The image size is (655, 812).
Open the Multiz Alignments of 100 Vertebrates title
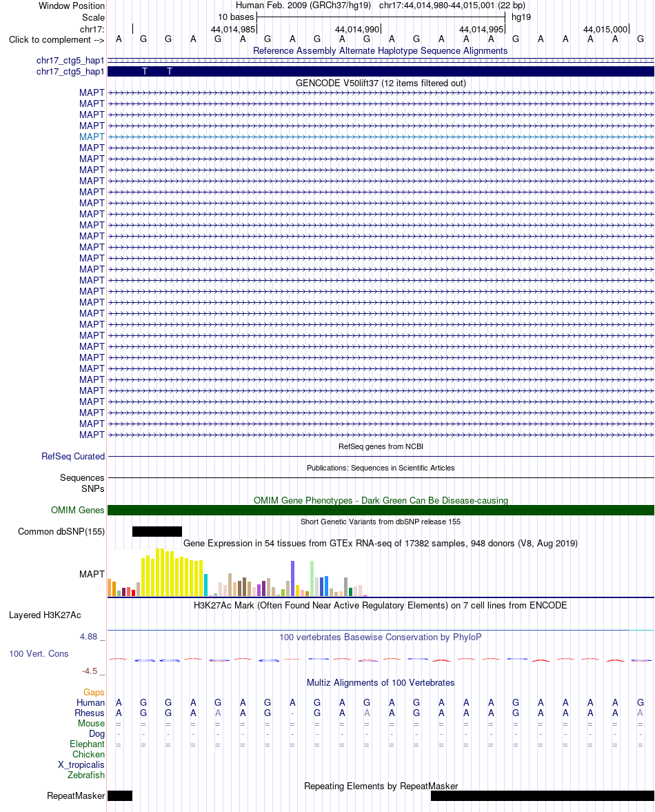[381, 682]
